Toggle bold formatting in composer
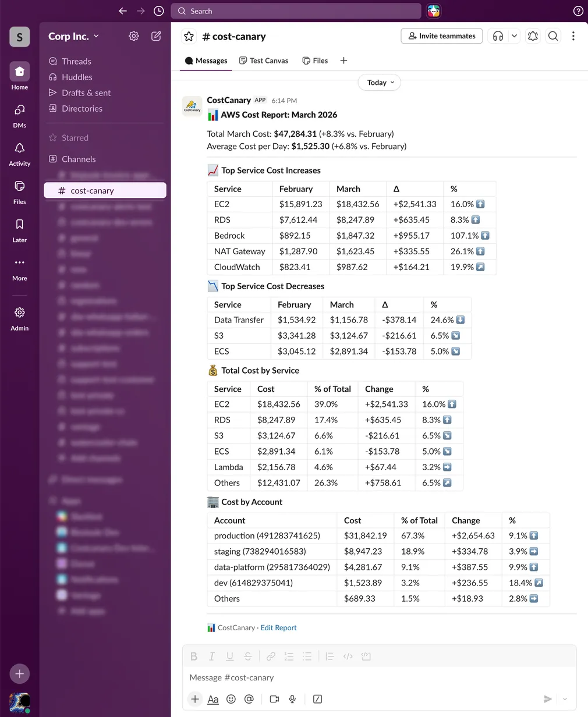This screenshot has height=717, width=588. point(194,656)
